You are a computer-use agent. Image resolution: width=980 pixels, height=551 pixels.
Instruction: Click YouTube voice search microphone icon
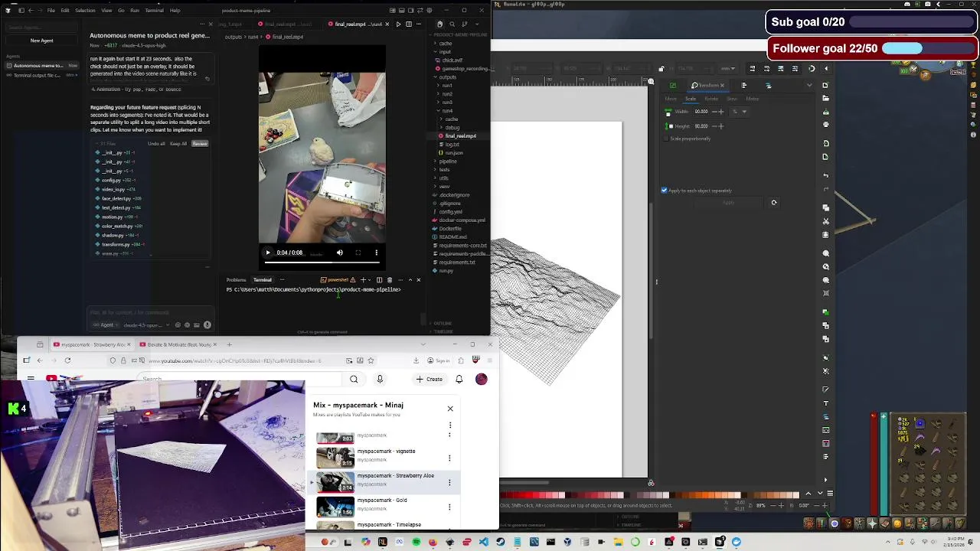[x=380, y=380]
